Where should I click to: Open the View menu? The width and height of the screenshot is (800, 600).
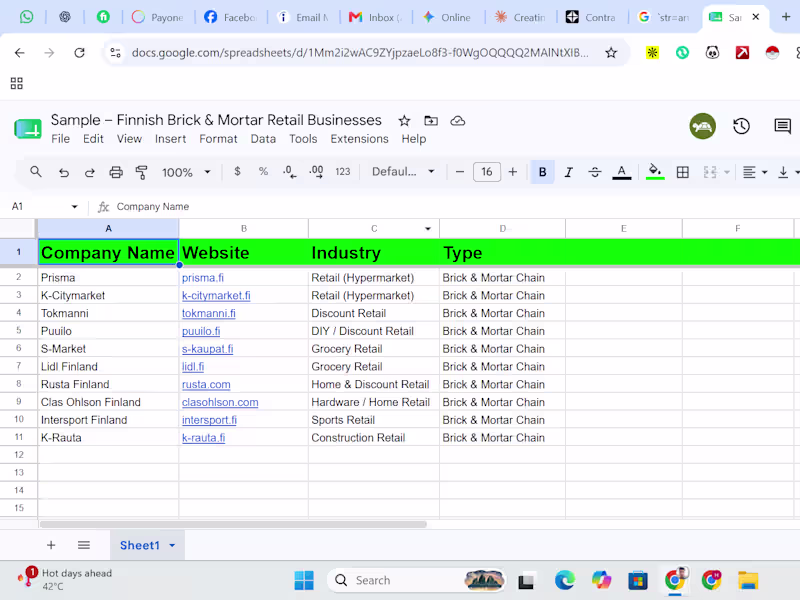tap(129, 139)
